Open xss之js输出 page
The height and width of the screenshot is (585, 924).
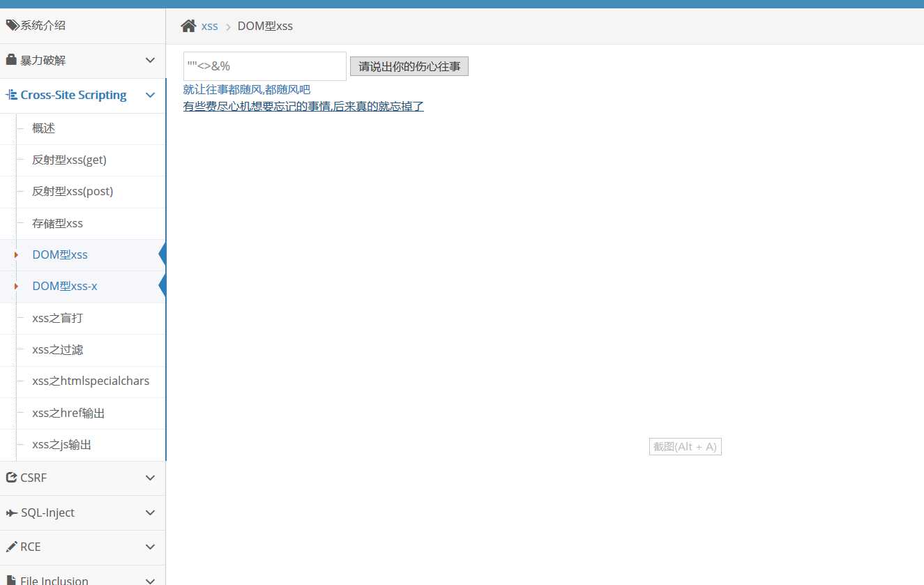pos(83,445)
